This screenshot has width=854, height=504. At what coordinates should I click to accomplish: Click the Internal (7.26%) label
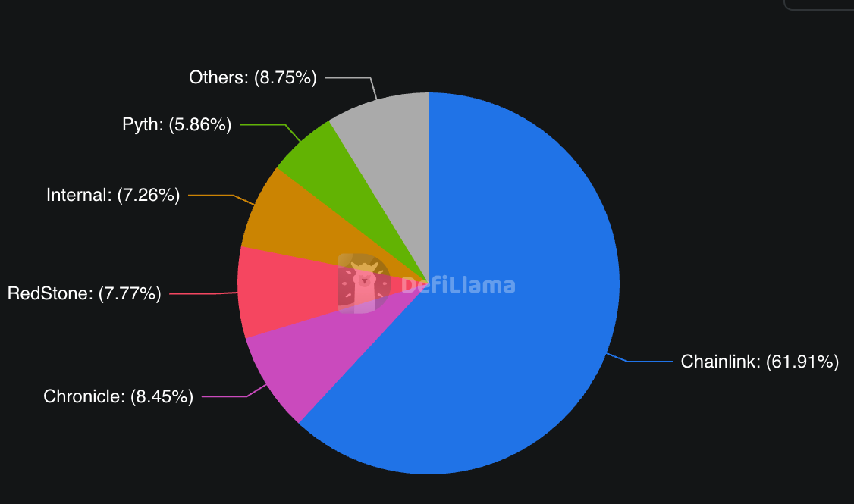pyautogui.click(x=113, y=195)
